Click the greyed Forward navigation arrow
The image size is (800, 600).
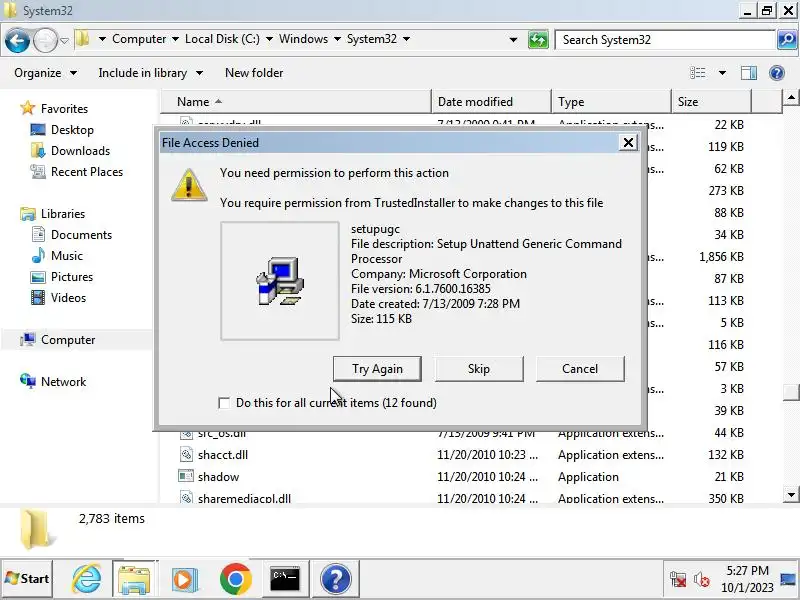point(45,40)
